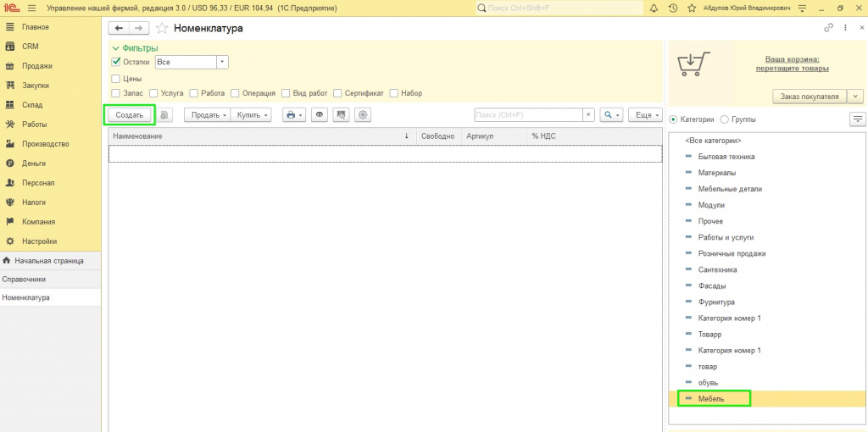The width and height of the screenshot is (868, 432).
Task: Go back with the left arrow
Action: pos(119,28)
